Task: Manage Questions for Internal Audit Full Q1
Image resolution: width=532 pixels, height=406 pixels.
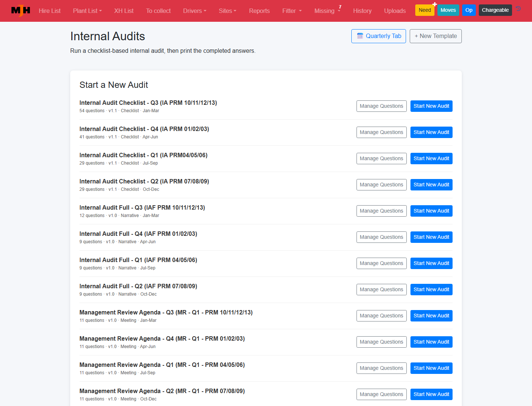Action: click(x=381, y=263)
